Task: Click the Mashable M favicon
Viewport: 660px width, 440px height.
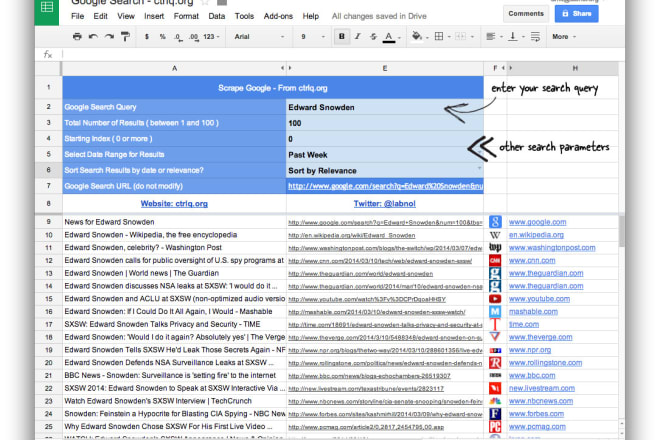Action: point(495,312)
